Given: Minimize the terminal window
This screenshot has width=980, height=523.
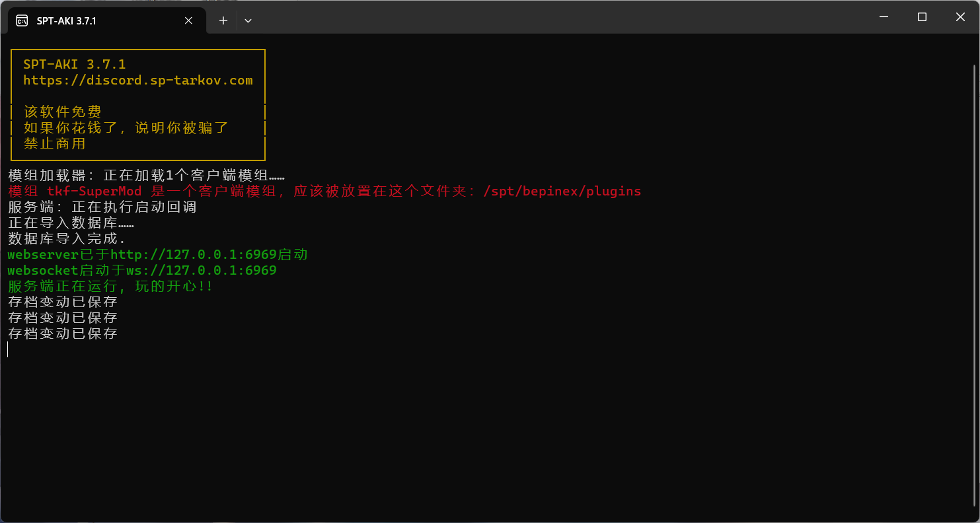Looking at the screenshot, I should tap(883, 17).
